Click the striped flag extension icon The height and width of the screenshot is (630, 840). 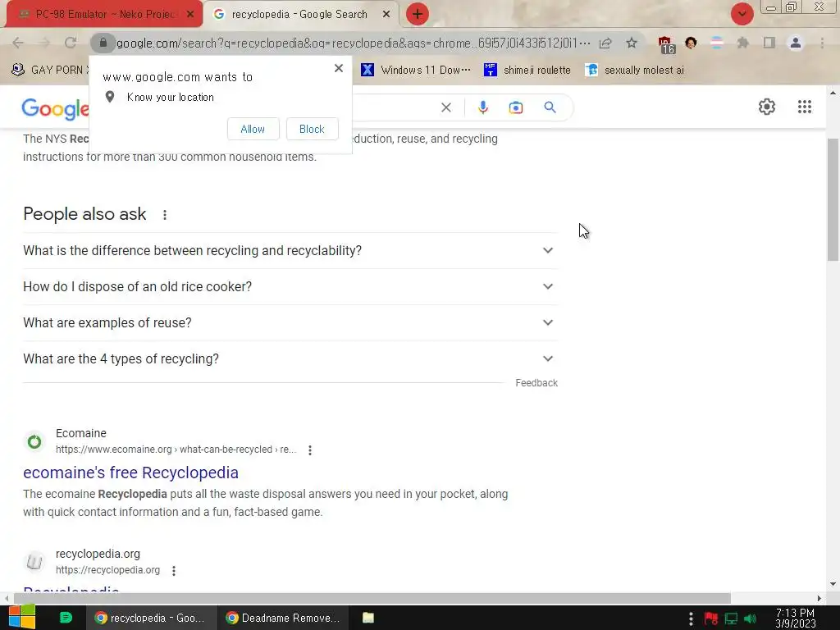(x=717, y=43)
